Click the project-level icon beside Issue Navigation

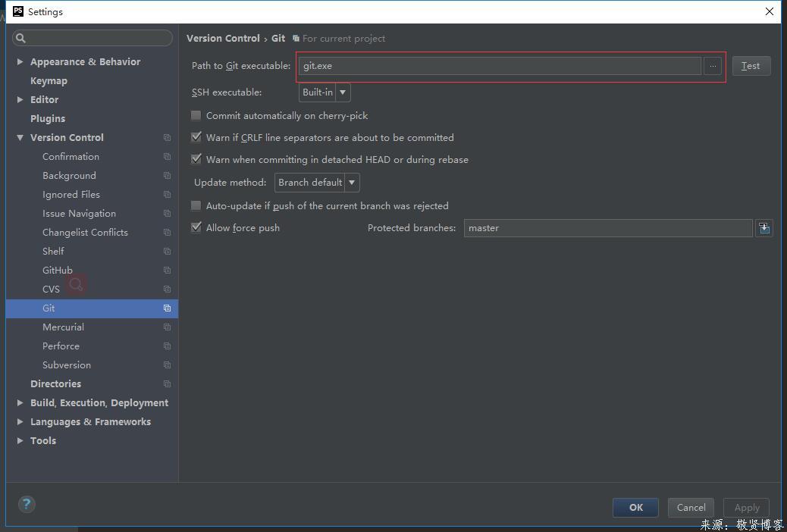coord(167,213)
